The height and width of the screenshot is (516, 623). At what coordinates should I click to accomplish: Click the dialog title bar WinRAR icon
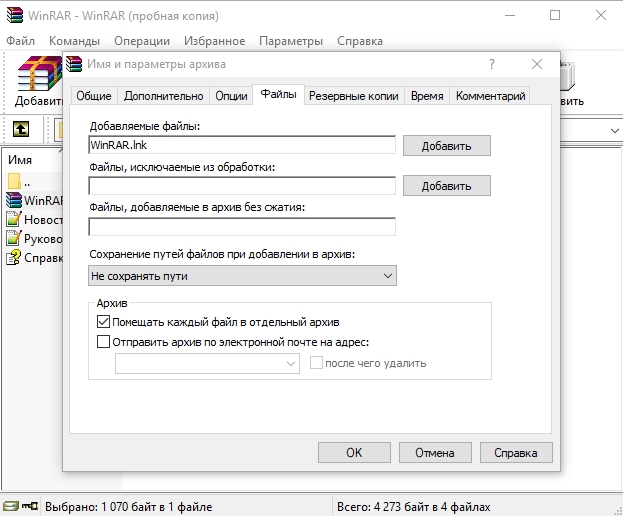tap(74, 64)
